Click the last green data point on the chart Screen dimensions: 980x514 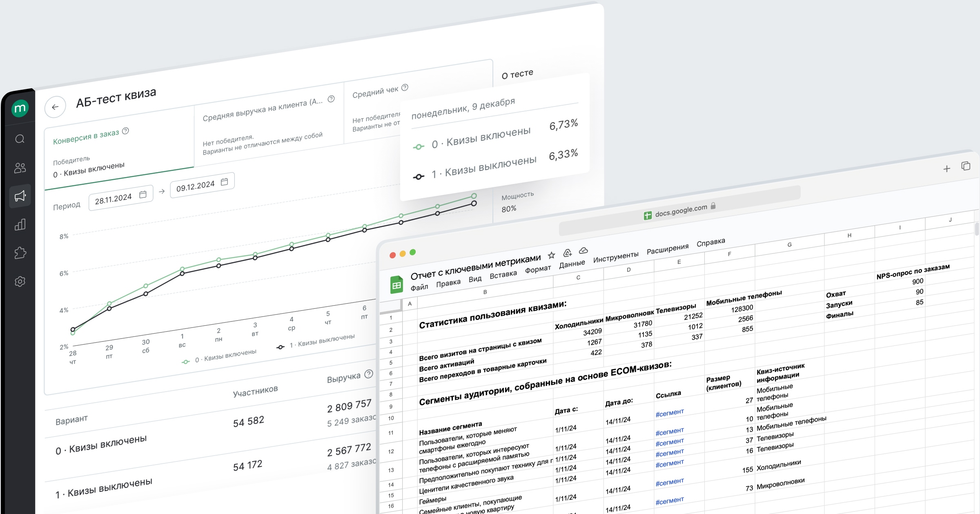click(x=474, y=196)
